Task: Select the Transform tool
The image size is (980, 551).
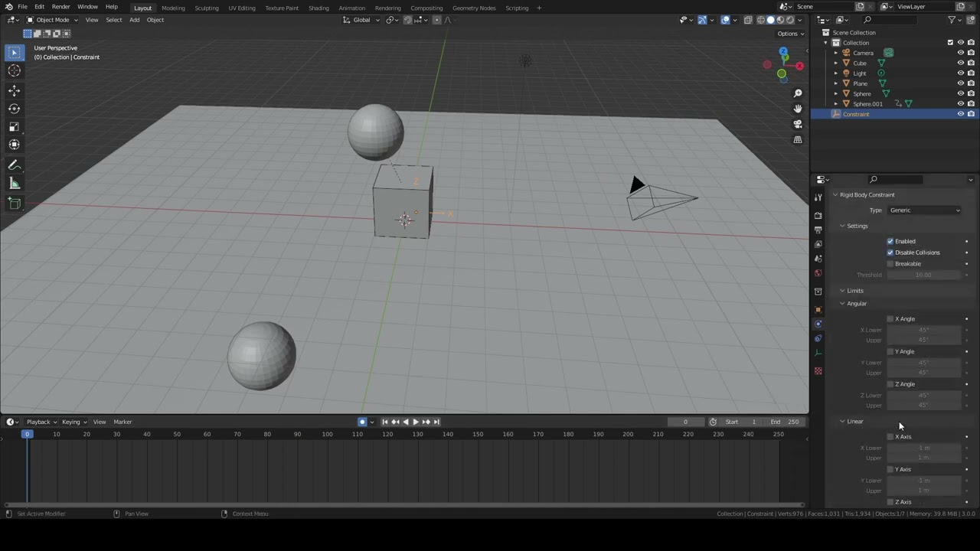Action: pyautogui.click(x=14, y=145)
